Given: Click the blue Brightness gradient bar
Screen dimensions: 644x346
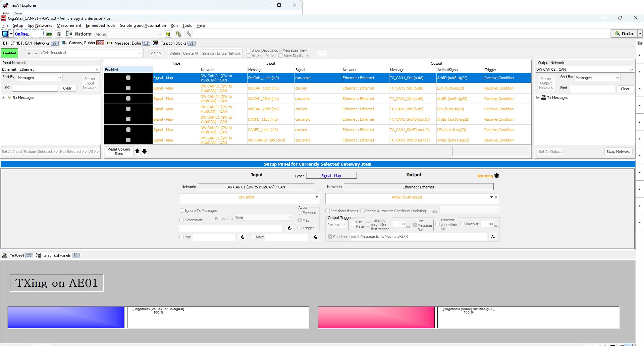Looking at the screenshot, I should [66, 317].
